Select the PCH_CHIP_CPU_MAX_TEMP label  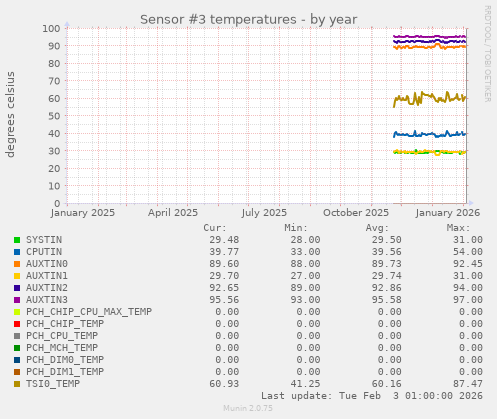pos(89,312)
